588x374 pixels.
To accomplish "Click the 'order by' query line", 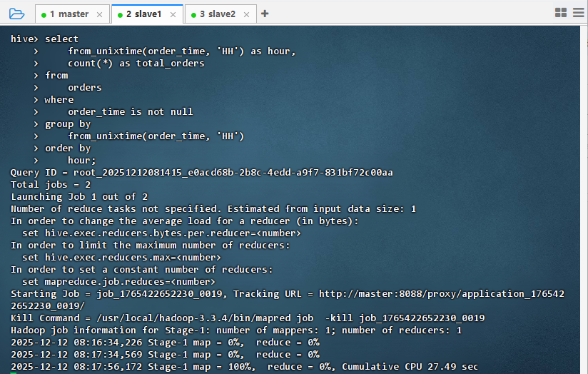I will (x=68, y=148).
